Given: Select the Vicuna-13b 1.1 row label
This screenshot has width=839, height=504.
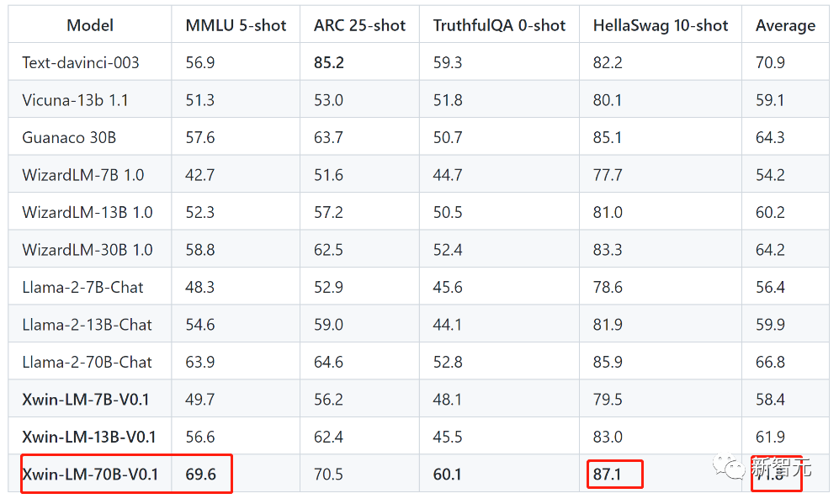Looking at the screenshot, I should point(75,100).
